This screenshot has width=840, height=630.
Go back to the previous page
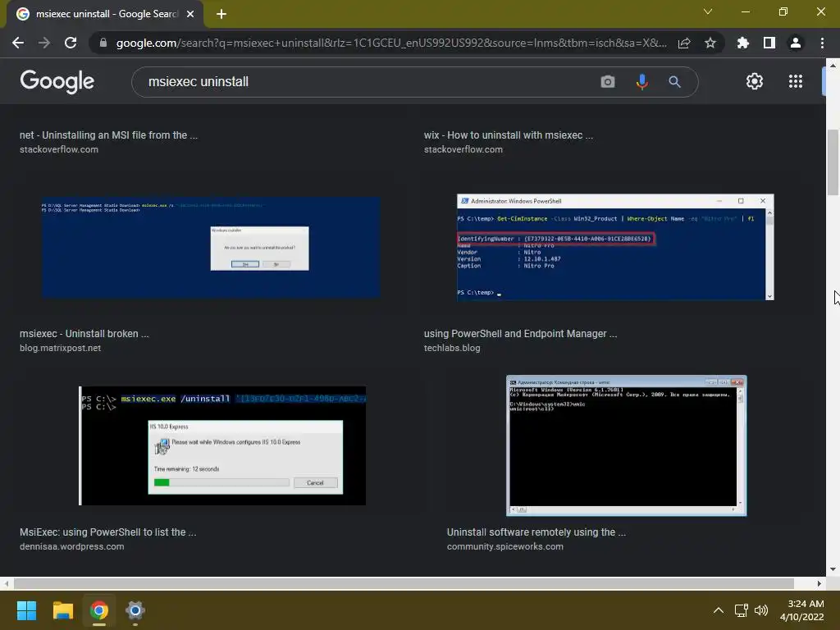point(18,43)
